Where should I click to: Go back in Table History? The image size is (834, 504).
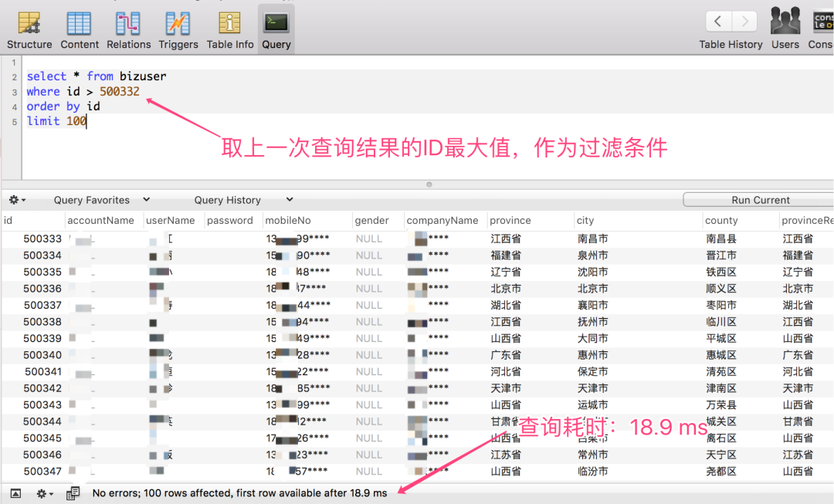[719, 21]
